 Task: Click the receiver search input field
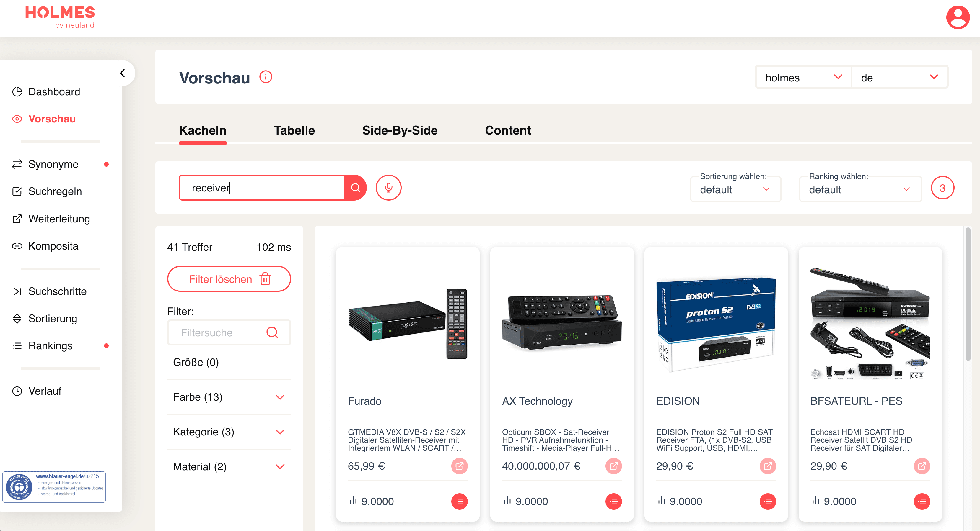click(262, 188)
